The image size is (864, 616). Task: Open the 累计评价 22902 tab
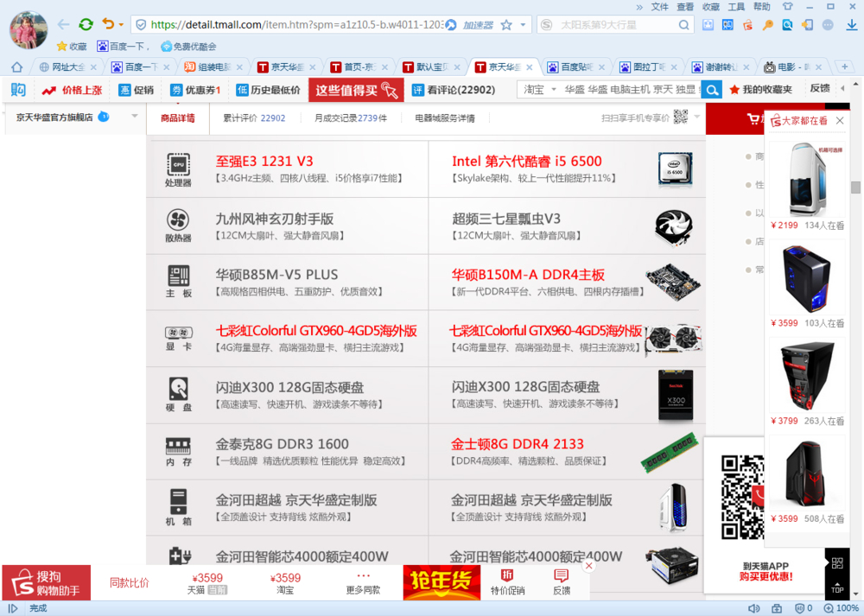254,117
